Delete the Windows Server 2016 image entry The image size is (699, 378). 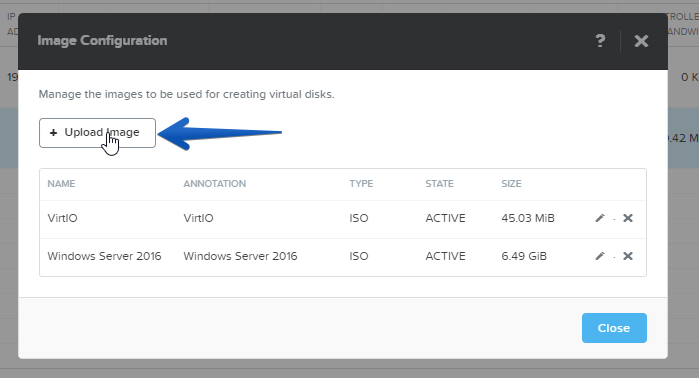628,256
